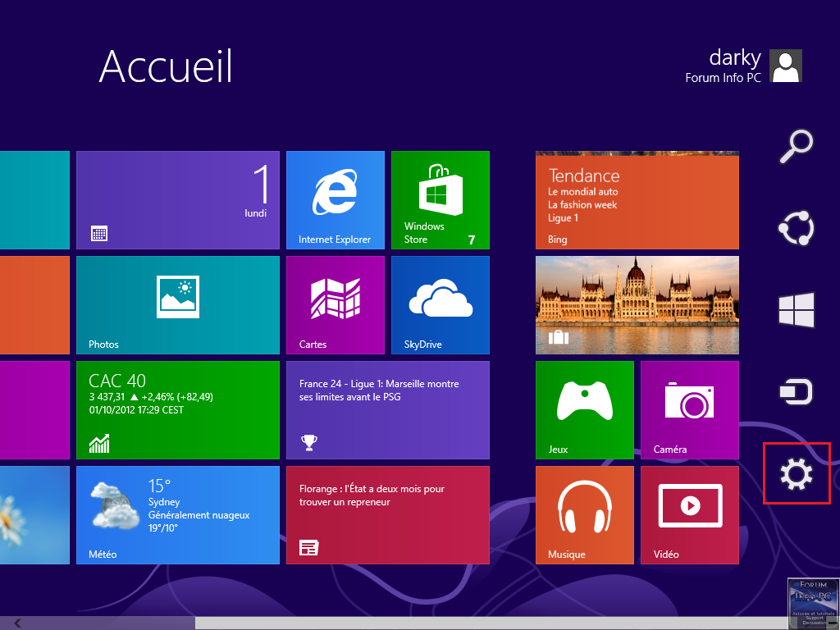Open the Calendar tile showing lundi 1
840x630 pixels.
pyautogui.click(x=178, y=200)
